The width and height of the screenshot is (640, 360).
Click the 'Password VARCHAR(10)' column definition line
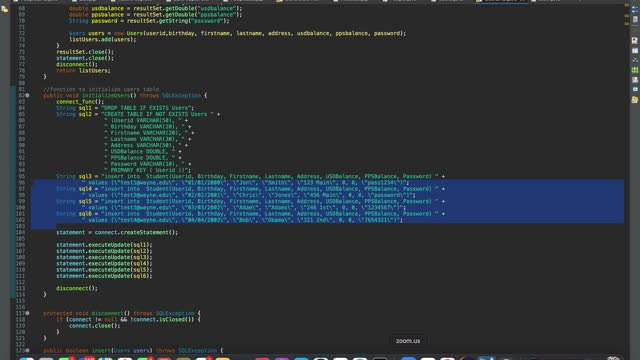coord(148,164)
